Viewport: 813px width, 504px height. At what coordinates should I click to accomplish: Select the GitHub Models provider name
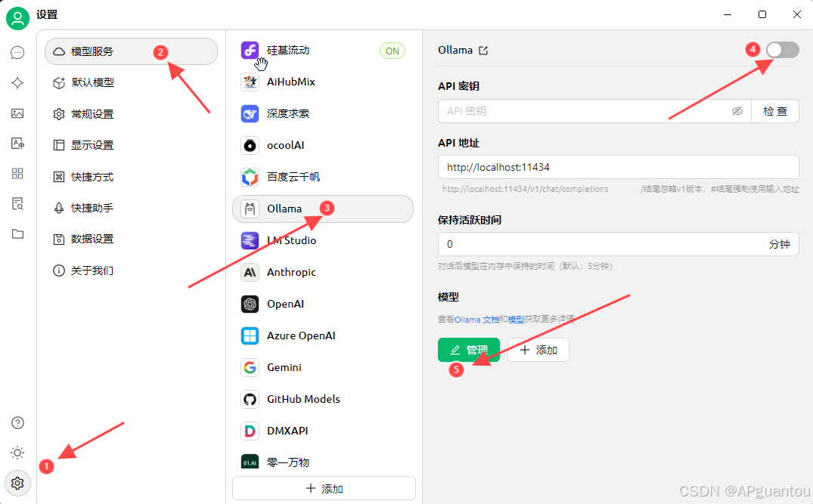pyautogui.click(x=303, y=400)
